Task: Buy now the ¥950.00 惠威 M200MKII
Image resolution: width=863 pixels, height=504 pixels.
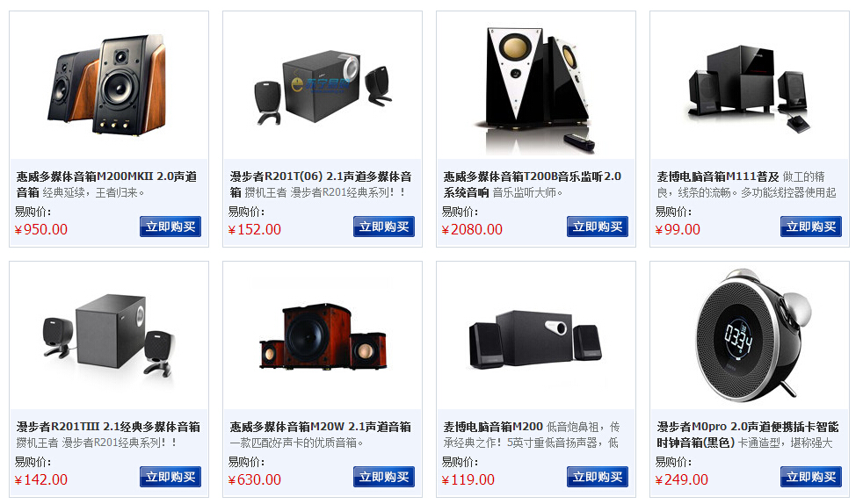Action: point(170,227)
